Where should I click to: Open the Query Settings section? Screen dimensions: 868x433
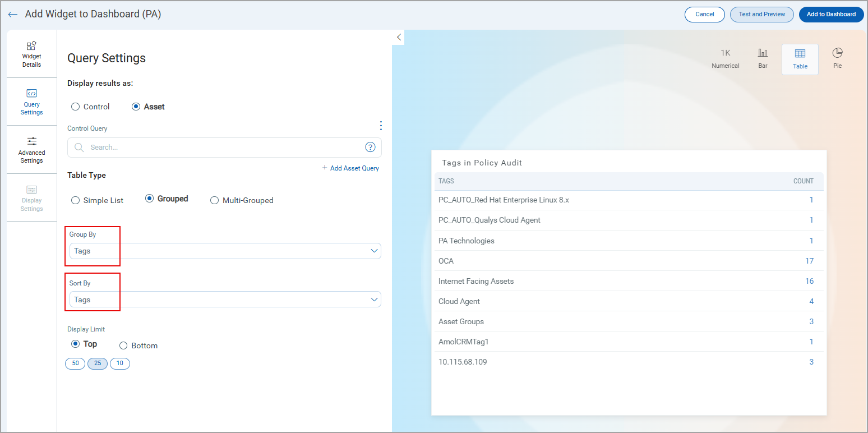click(31, 102)
